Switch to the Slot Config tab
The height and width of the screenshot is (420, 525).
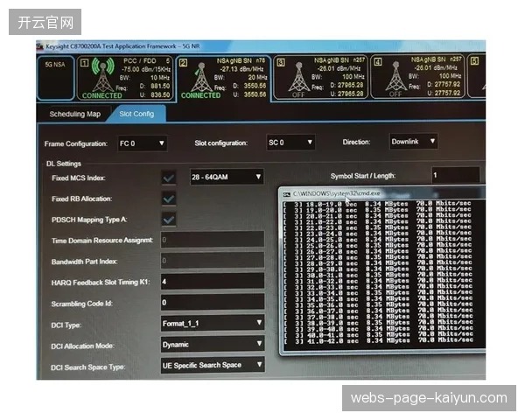click(x=136, y=114)
